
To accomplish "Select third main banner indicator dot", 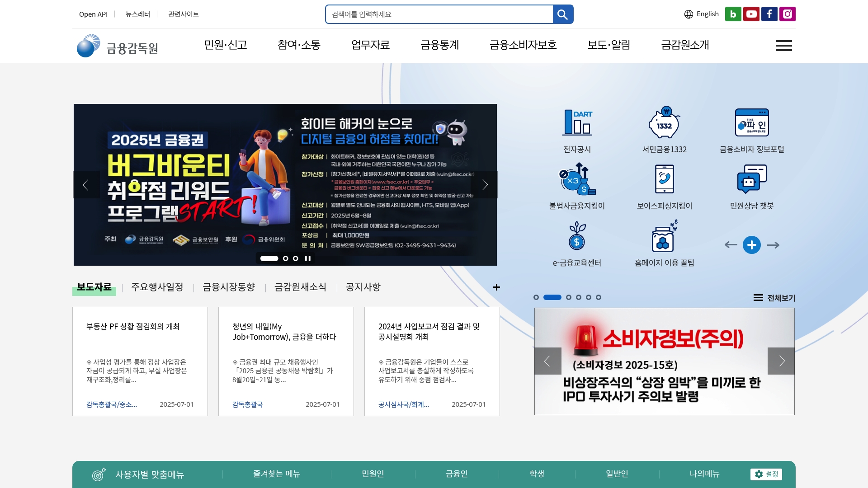I will (296, 258).
